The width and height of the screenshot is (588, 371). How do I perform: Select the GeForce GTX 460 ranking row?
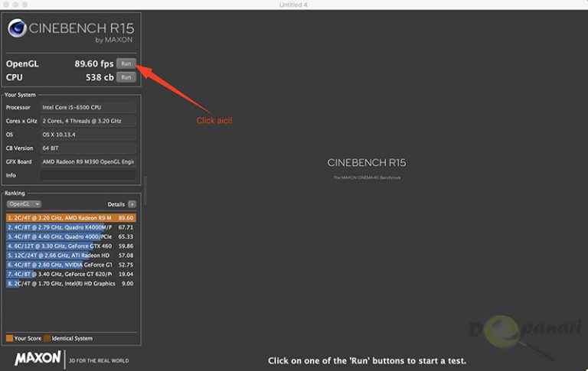[x=70, y=246]
